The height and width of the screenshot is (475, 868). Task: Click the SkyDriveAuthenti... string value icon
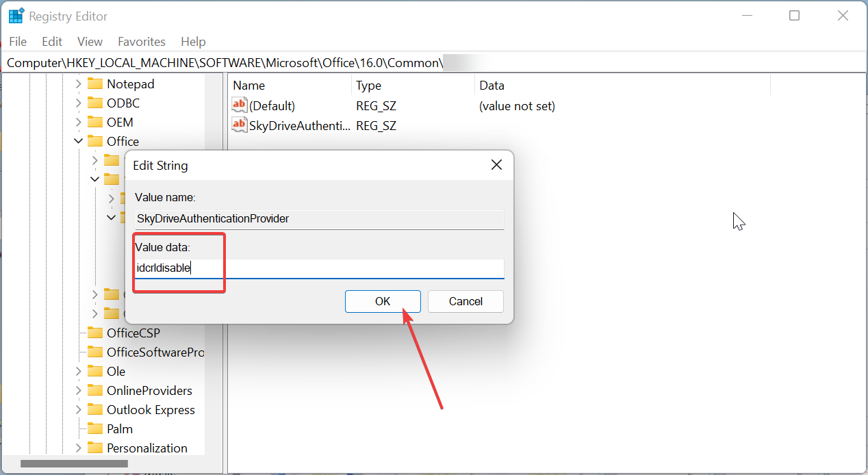pyautogui.click(x=240, y=125)
